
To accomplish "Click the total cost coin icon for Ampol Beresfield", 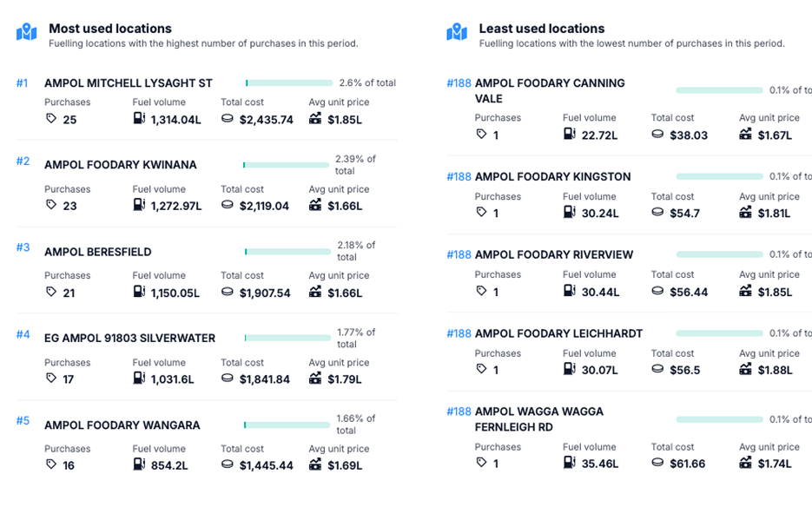I will tap(228, 292).
